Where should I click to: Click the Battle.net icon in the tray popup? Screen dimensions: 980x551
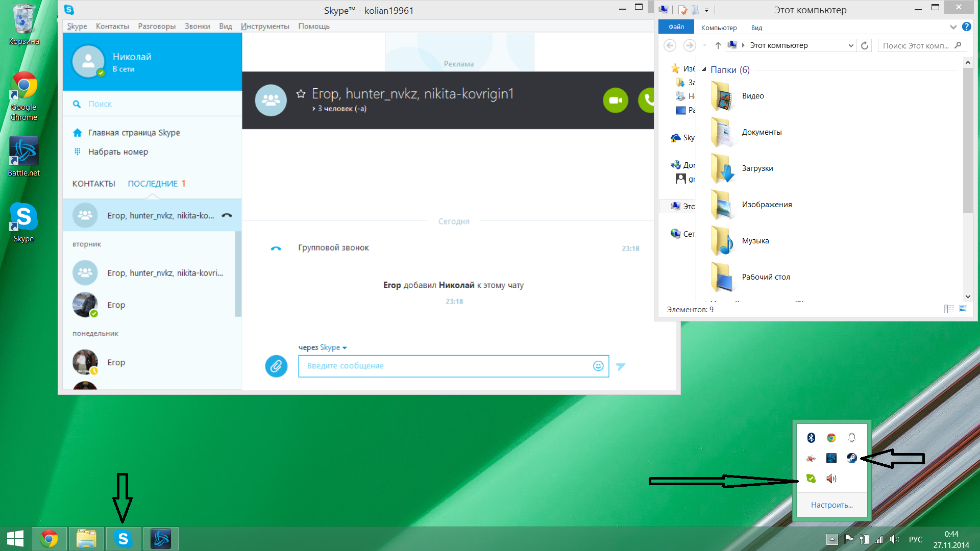coord(831,458)
